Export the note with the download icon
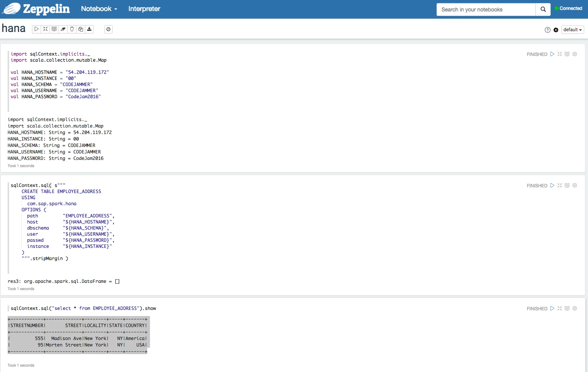The height and width of the screenshot is (372, 588). click(x=89, y=29)
